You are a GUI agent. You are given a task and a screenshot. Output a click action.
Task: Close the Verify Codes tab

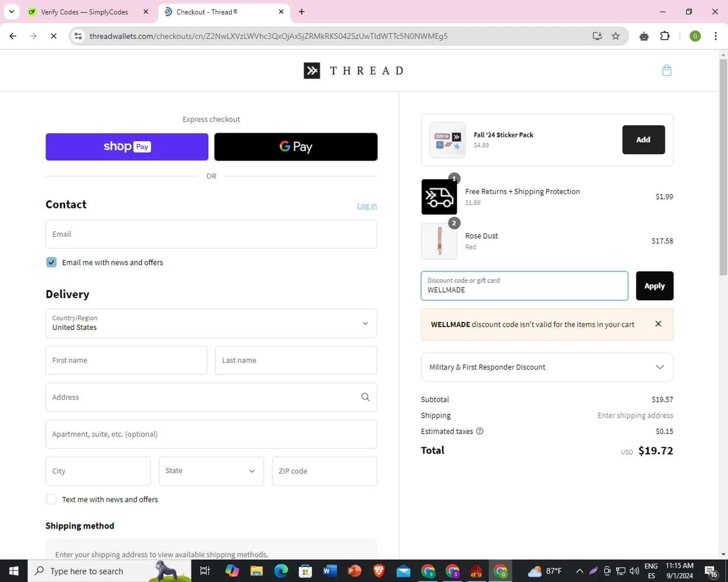(146, 12)
